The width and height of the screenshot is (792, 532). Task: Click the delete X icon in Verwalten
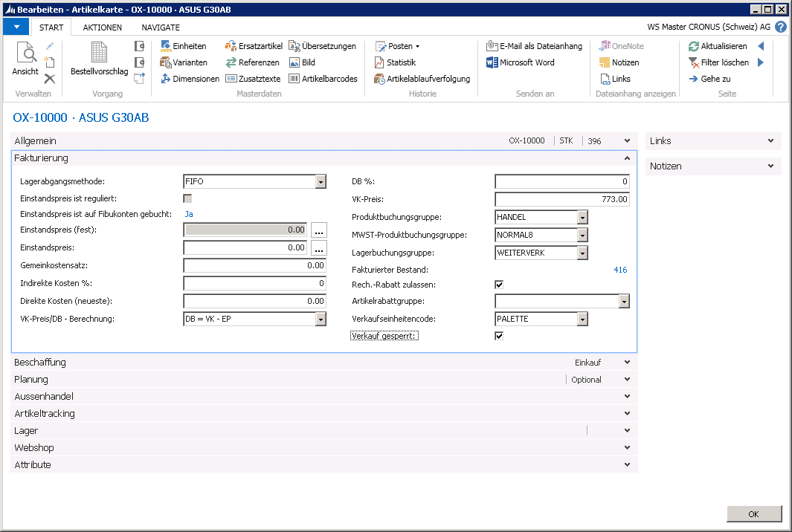click(x=50, y=79)
